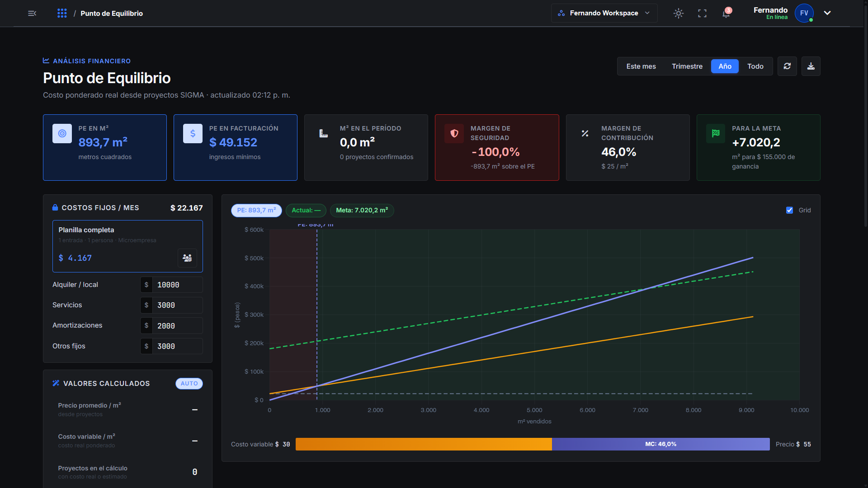Click dollar icon on PE en facturación card
The image size is (868, 488).
(x=193, y=133)
